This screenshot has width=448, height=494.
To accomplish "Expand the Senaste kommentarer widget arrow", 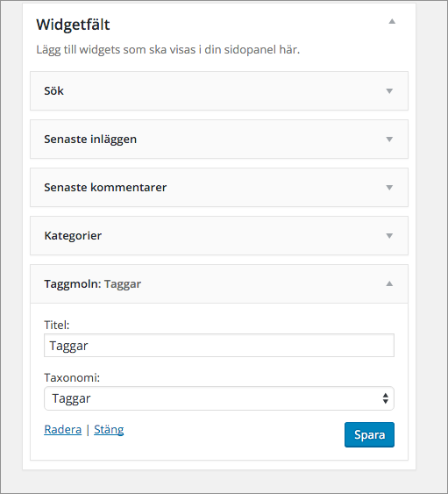I will point(389,188).
